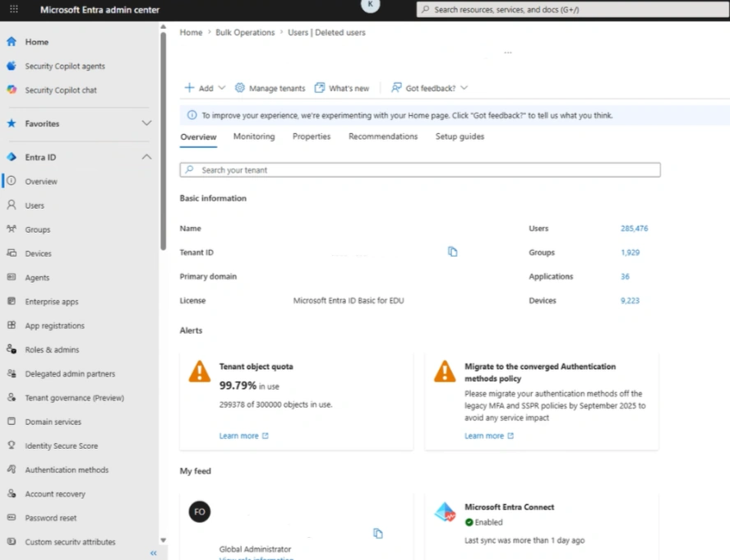This screenshot has width=730, height=560.
Task: Click the sidebar vertical scrollbar
Action: pos(164,141)
